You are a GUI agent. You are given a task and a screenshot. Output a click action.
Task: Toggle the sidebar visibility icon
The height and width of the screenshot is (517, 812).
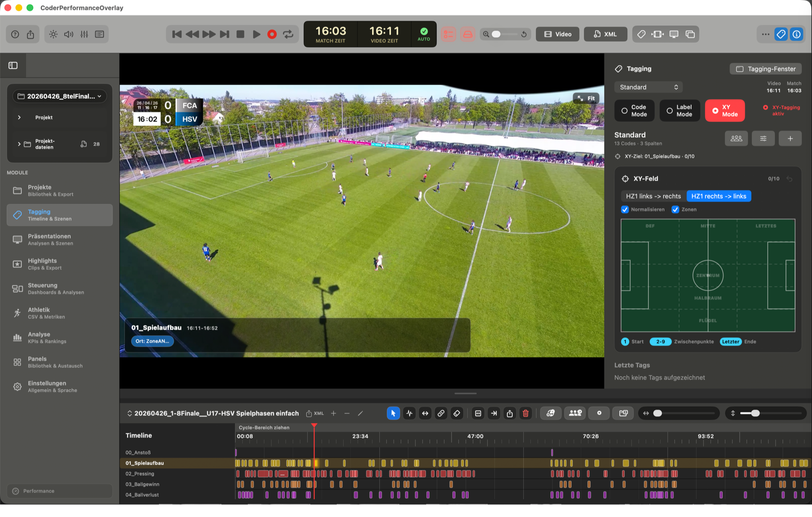[13, 65]
